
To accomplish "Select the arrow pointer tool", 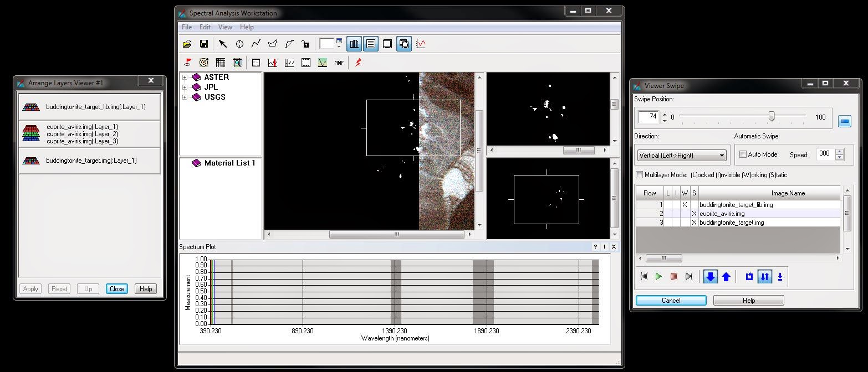I will tap(223, 44).
